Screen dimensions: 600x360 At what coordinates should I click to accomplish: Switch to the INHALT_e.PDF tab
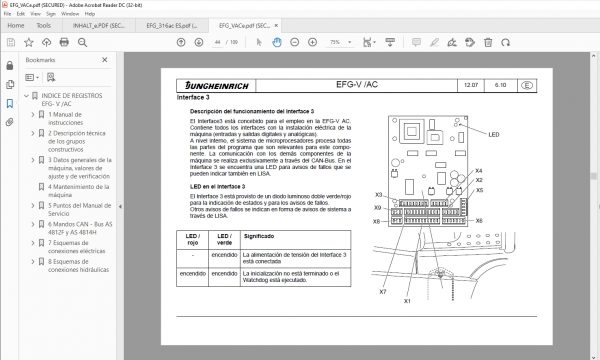[x=98, y=26]
